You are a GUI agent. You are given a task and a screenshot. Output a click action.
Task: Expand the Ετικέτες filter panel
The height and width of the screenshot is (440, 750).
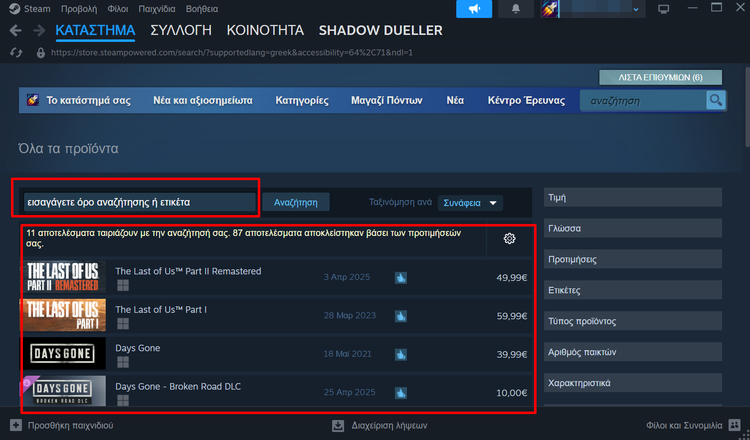(x=633, y=290)
